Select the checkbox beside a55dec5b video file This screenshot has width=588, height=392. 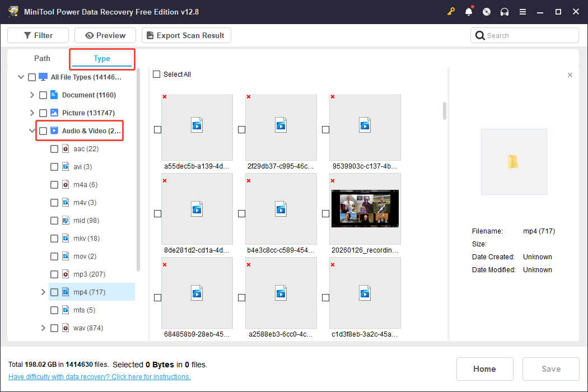pos(157,129)
